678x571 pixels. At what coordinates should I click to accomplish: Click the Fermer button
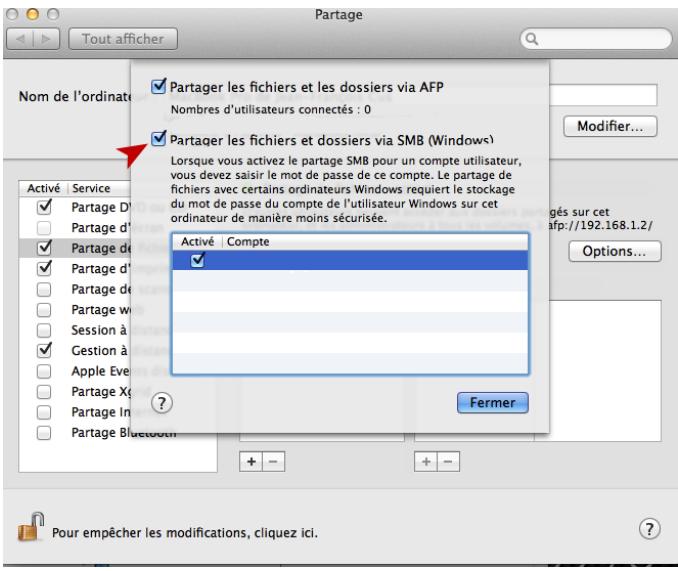[x=493, y=403]
